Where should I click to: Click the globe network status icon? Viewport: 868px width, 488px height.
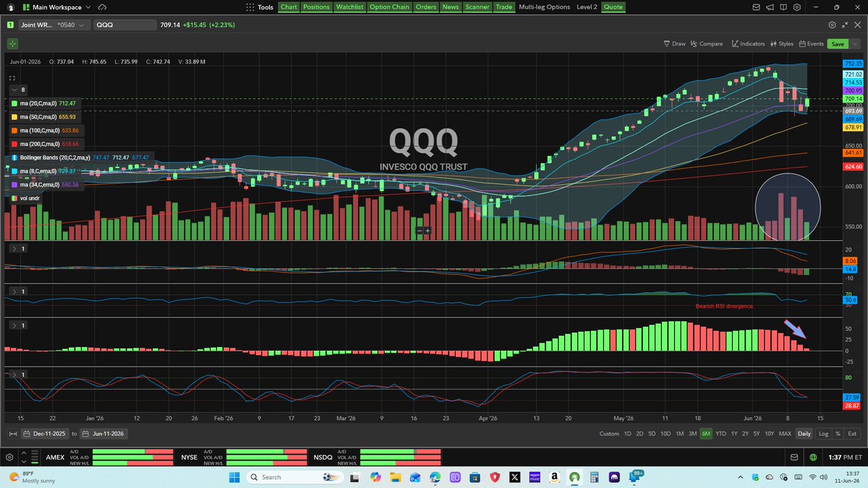pyautogui.click(x=814, y=458)
